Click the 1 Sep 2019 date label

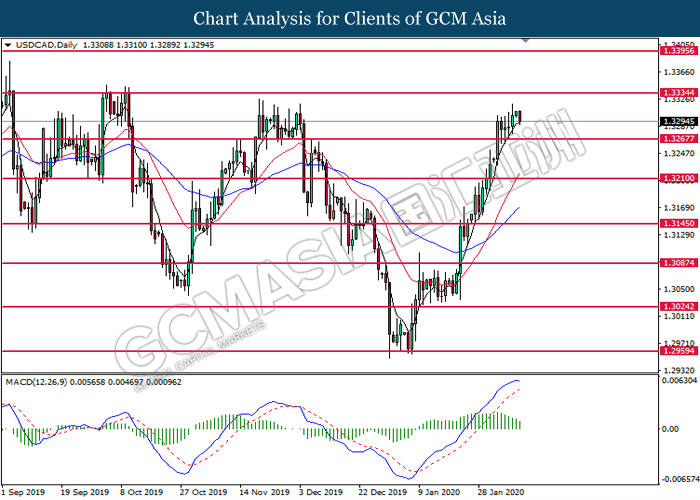pos(25,492)
